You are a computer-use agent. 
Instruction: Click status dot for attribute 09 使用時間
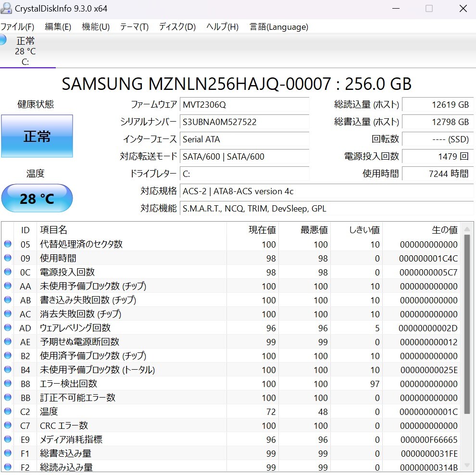(x=8, y=258)
